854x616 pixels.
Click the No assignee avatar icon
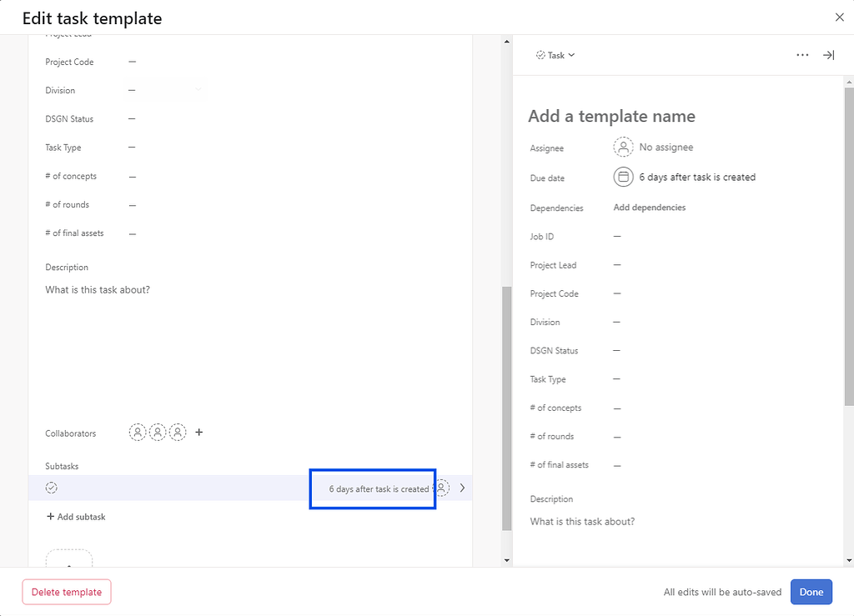tap(623, 147)
